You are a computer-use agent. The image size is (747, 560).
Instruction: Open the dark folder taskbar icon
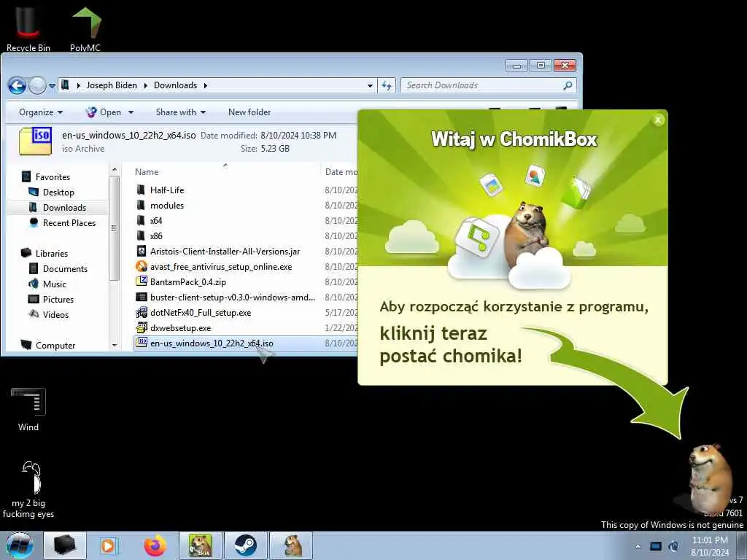click(x=64, y=545)
